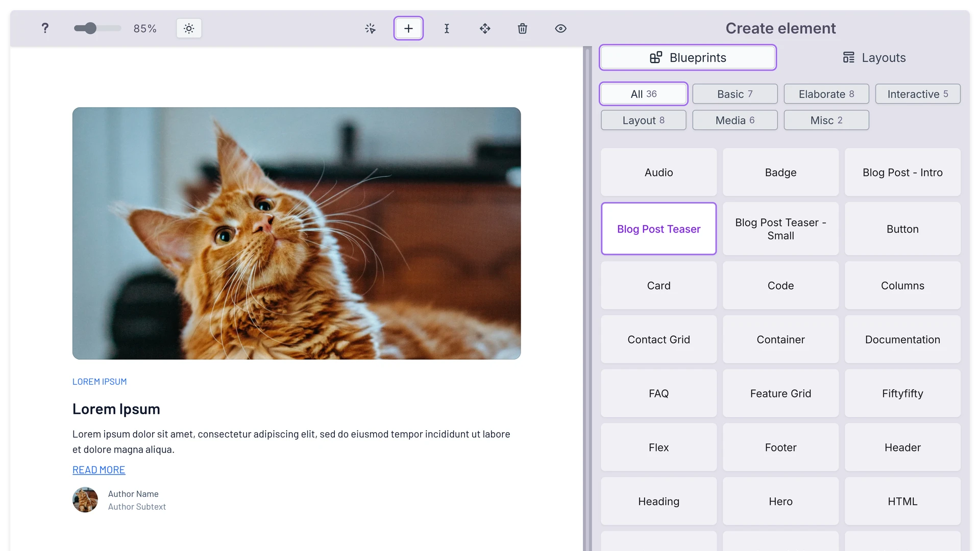The image size is (980, 551).
Task: Choose the Button blueprint
Action: pyautogui.click(x=902, y=229)
